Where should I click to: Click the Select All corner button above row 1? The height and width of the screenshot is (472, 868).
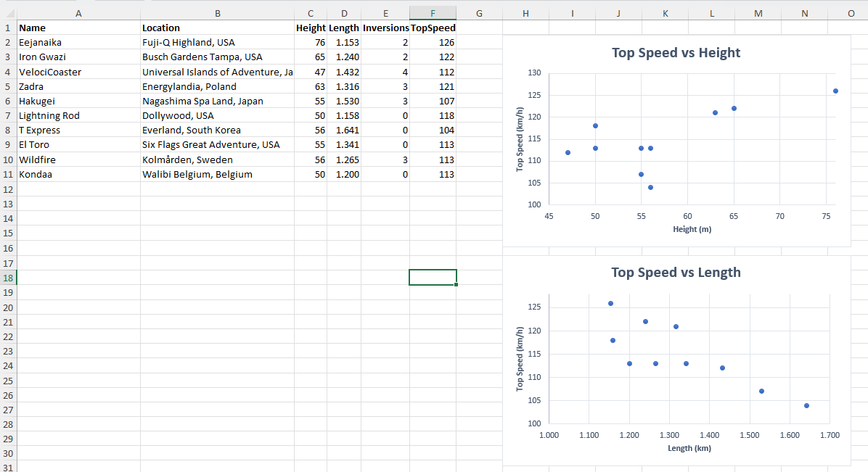(x=7, y=12)
